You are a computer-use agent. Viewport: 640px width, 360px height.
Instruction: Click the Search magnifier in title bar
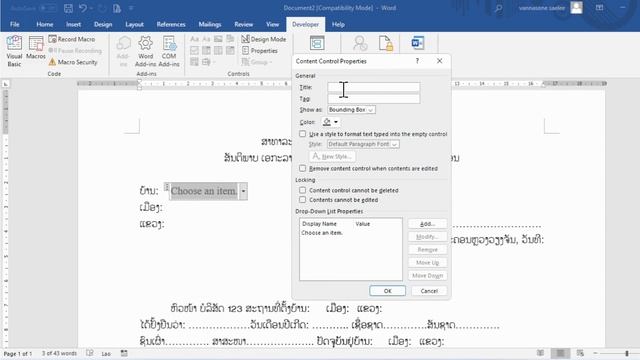(498, 8)
